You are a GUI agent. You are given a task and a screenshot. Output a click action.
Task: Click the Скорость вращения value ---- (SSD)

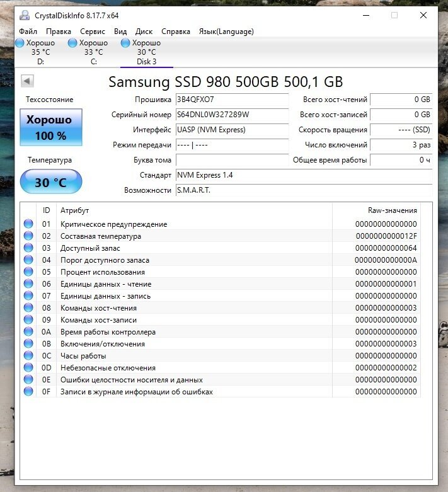point(401,130)
